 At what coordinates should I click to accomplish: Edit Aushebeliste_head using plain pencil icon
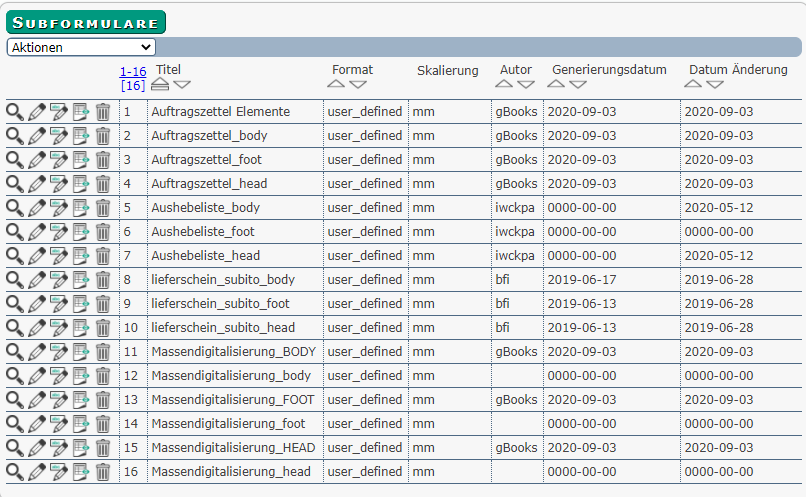(x=36, y=256)
